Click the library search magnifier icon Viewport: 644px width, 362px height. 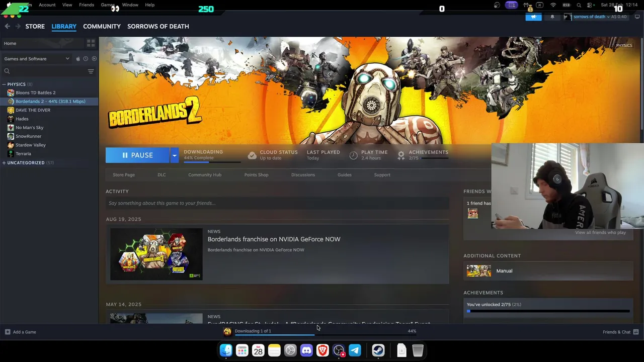tap(7, 71)
